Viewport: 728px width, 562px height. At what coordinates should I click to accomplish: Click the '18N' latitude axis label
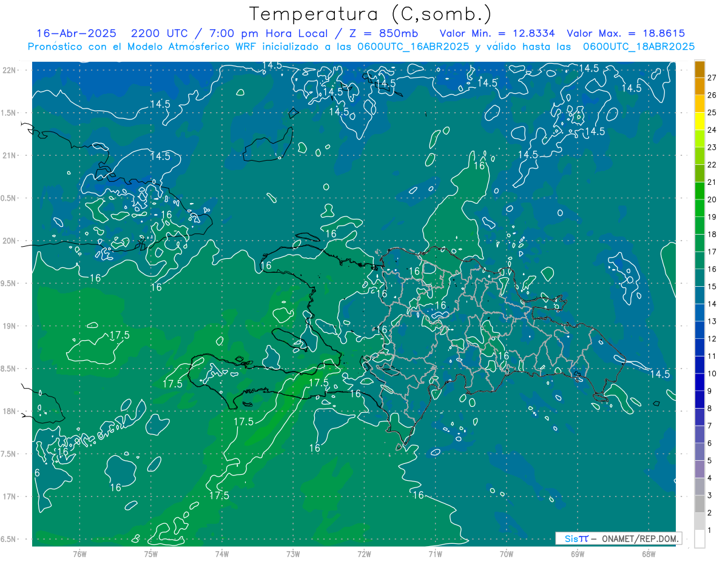(x=10, y=411)
